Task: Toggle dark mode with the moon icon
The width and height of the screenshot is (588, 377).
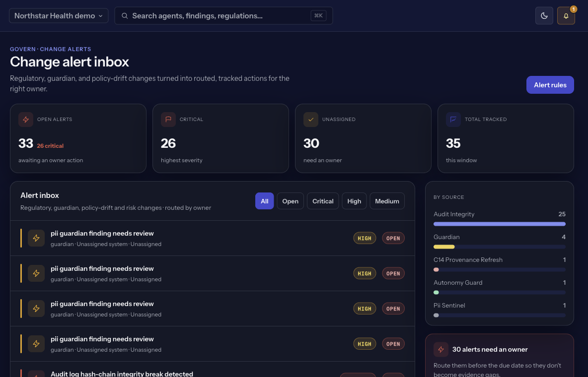Action: point(544,16)
